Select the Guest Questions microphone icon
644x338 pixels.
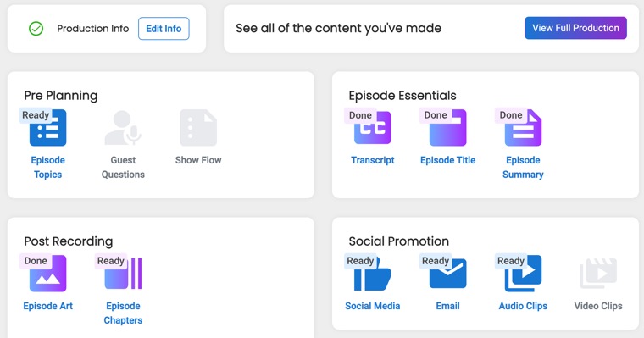[123, 128]
